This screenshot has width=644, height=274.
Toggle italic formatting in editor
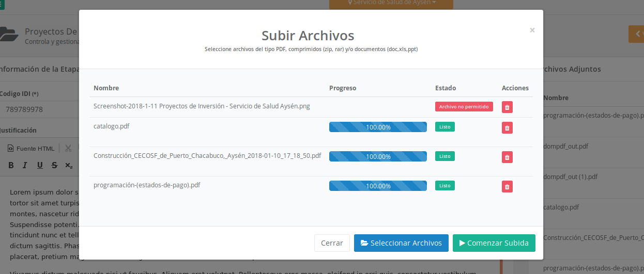25,166
